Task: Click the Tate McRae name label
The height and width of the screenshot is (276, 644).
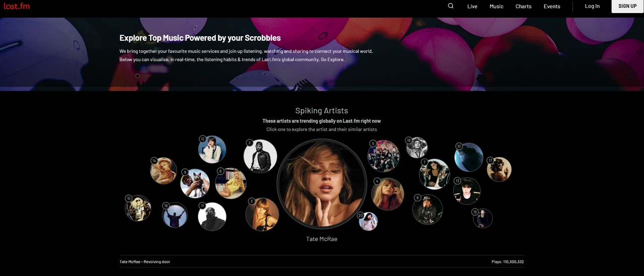Action: tap(321, 239)
